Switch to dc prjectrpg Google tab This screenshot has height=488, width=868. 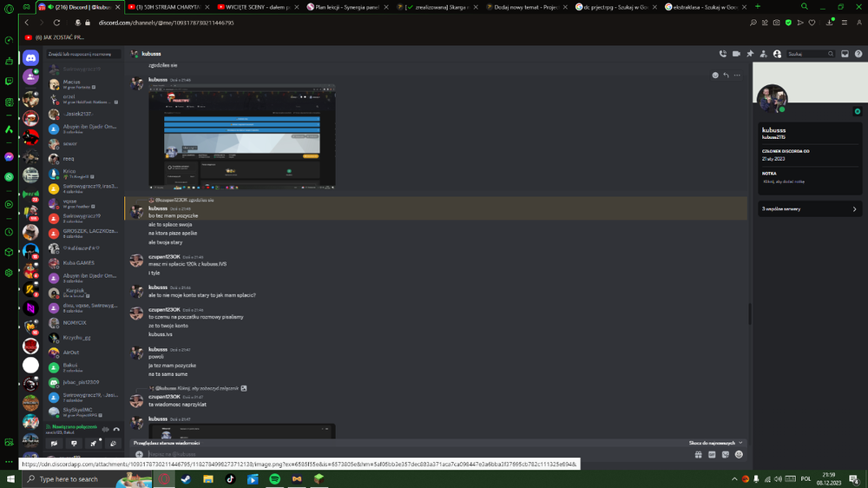(x=615, y=7)
